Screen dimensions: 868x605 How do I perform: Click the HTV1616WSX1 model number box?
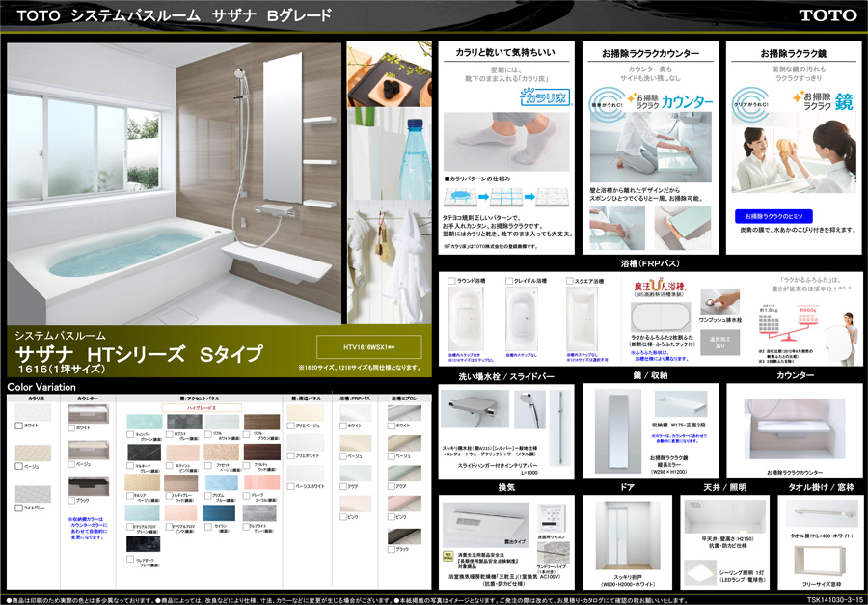click(368, 346)
